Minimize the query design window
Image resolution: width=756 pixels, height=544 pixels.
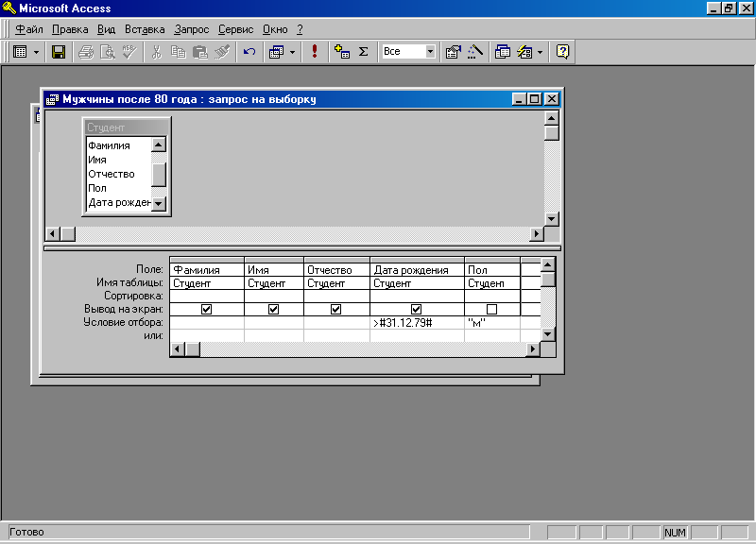coord(519,99)
